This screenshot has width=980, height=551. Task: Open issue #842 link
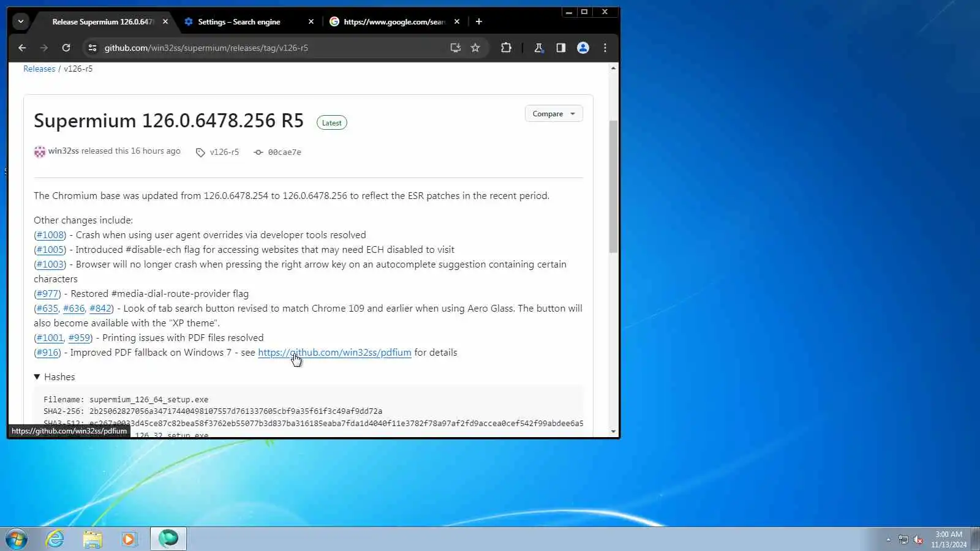tap(100, 309)
